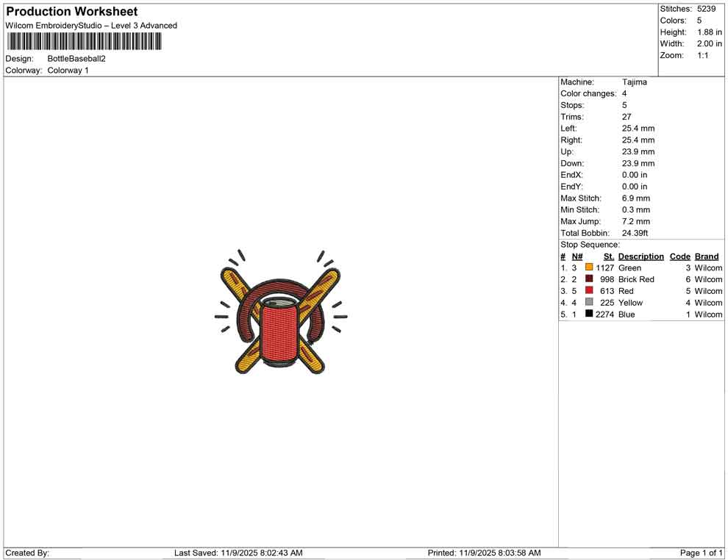Click the Created By label
Image resolution: width=728 pixels, height=560 pixels.
pyautogui.click(x=27, y=553)
